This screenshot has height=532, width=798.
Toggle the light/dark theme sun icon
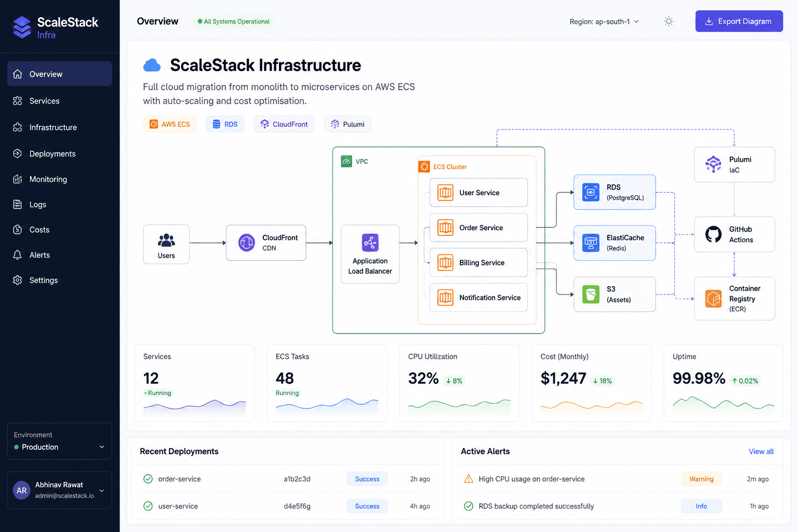tap(669, 21)
